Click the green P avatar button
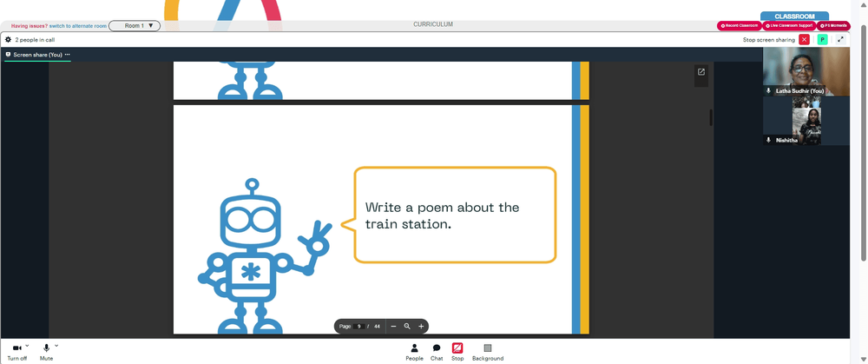The width and height of the screenshot is (868, 364). [x=823, y=40]
